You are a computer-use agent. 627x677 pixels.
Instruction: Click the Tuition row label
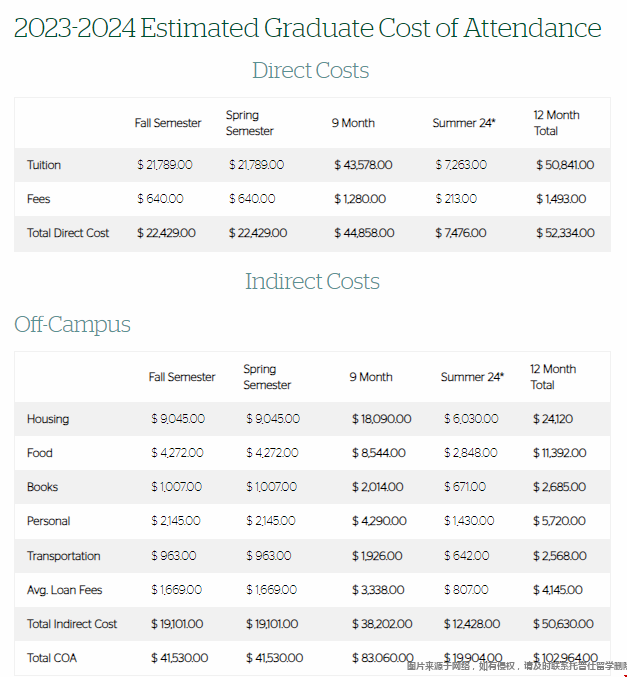tap(44, 165)
